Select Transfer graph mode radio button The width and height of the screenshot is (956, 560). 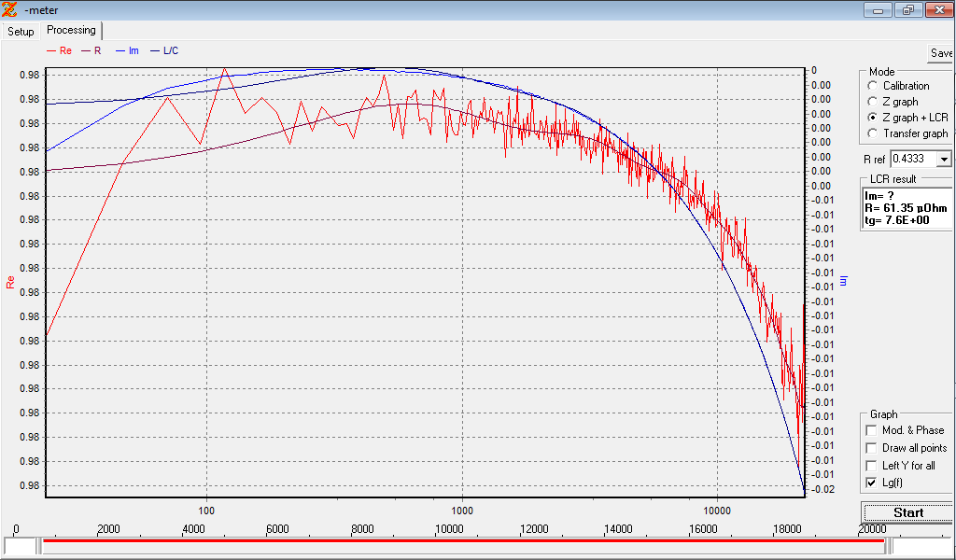(x=873, y=133)
